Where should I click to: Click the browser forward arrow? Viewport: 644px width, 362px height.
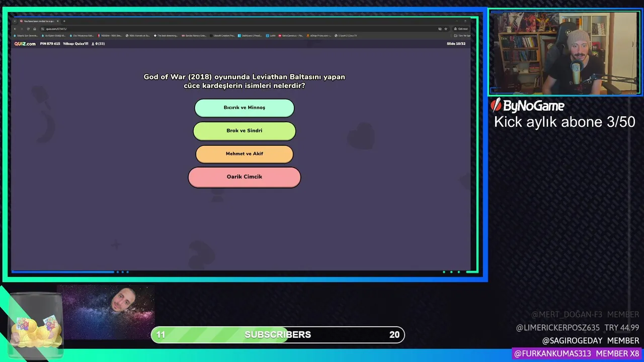point(22,29)
